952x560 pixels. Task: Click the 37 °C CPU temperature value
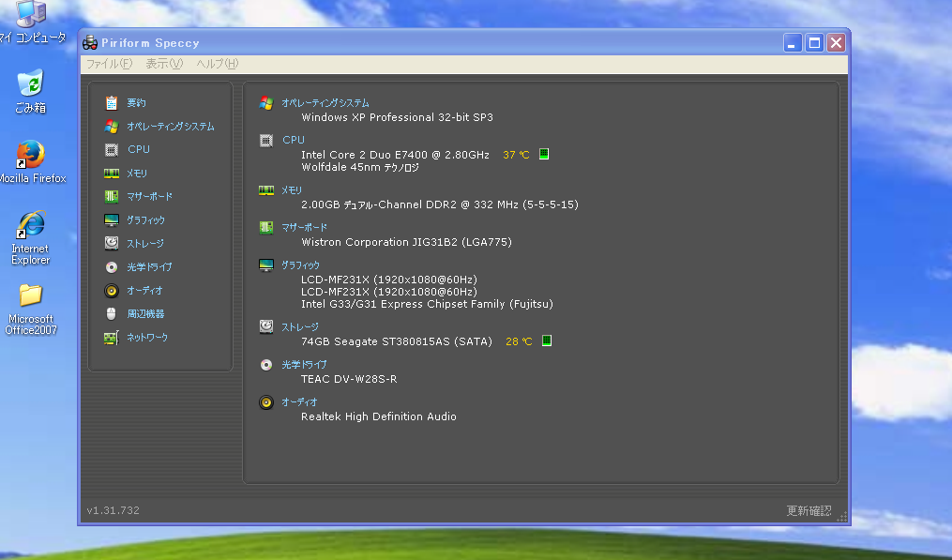coord(516,155)
